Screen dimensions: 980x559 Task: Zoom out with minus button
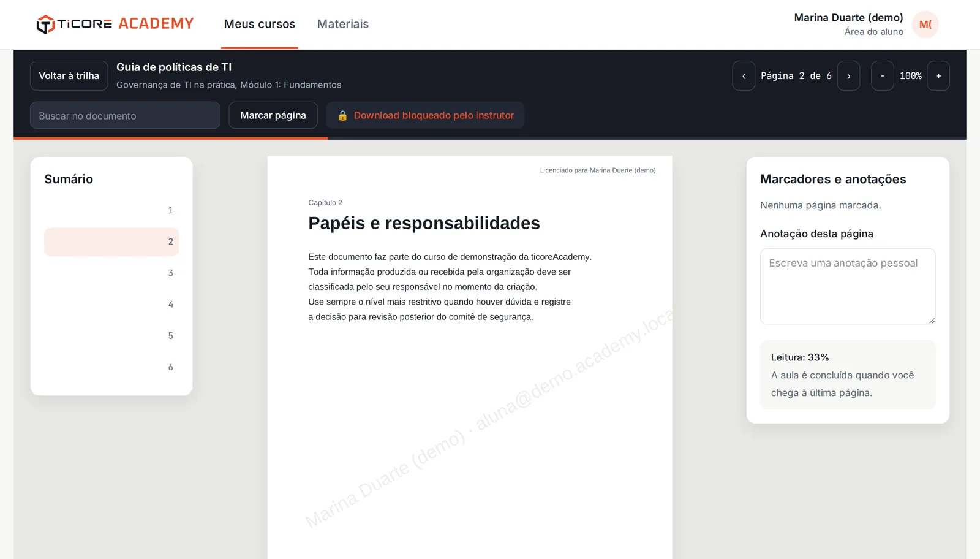pos(883,76)
